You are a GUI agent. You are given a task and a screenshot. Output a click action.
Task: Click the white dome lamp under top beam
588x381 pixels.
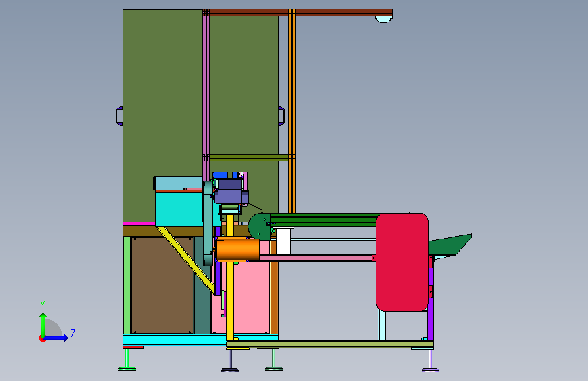point(384,20)
